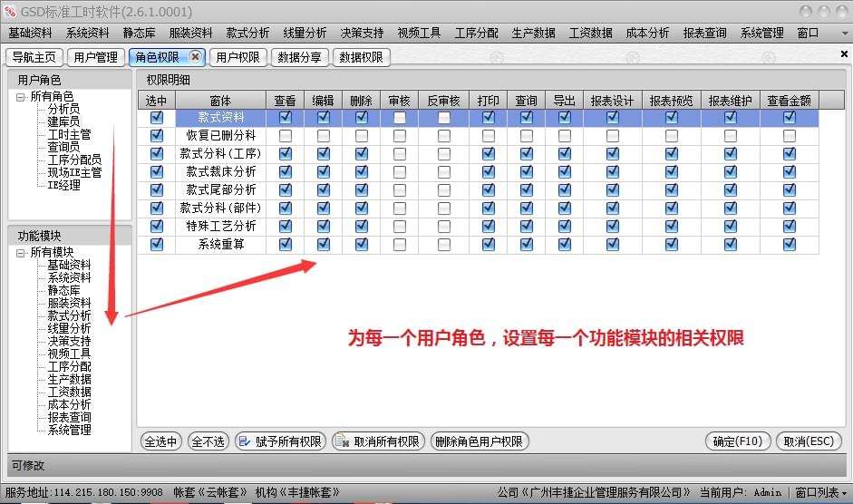Select 生产数据 module in the tree
This screenshot has width=853, height=504.
[x=69, y=380]
